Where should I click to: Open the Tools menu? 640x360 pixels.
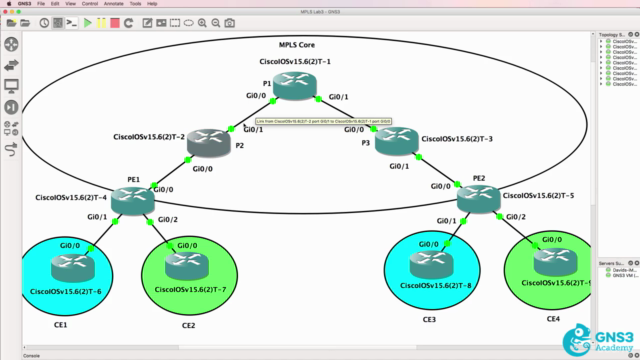[x=135, y=4]
